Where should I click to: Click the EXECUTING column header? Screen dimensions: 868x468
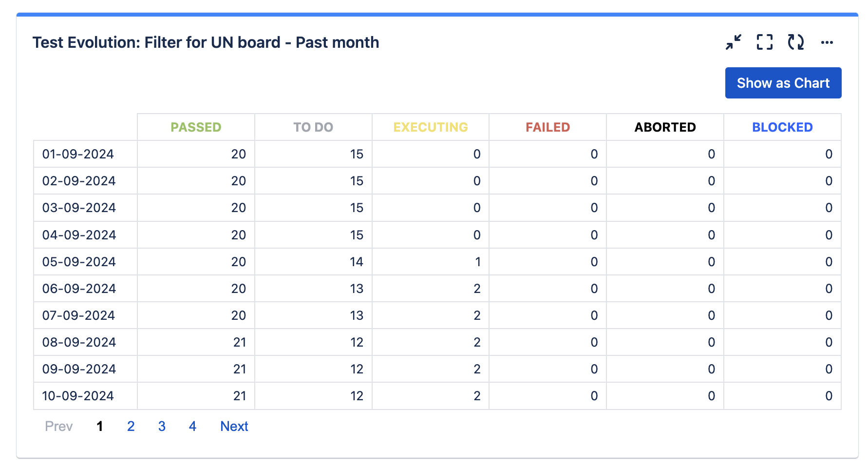[x=431, y=127]
